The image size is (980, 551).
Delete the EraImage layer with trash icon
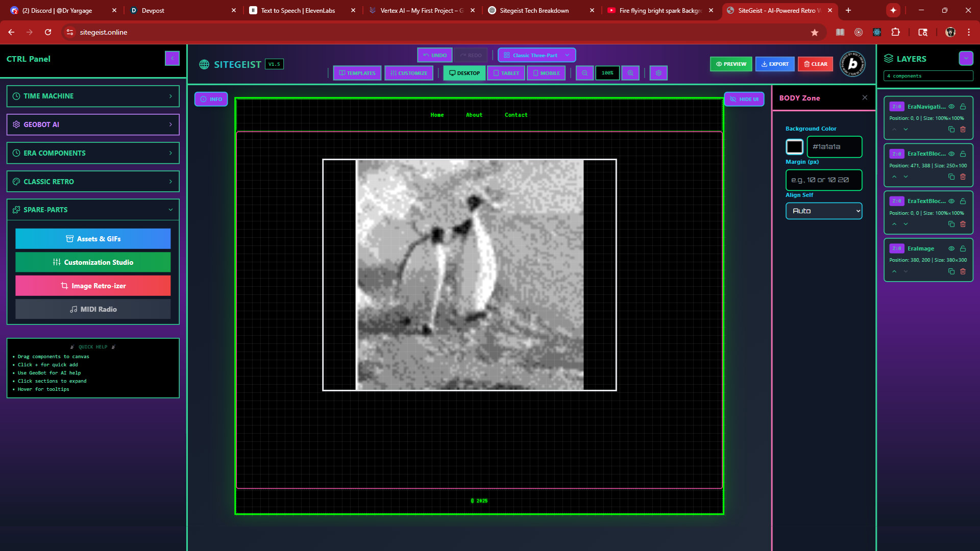[963, 271]
